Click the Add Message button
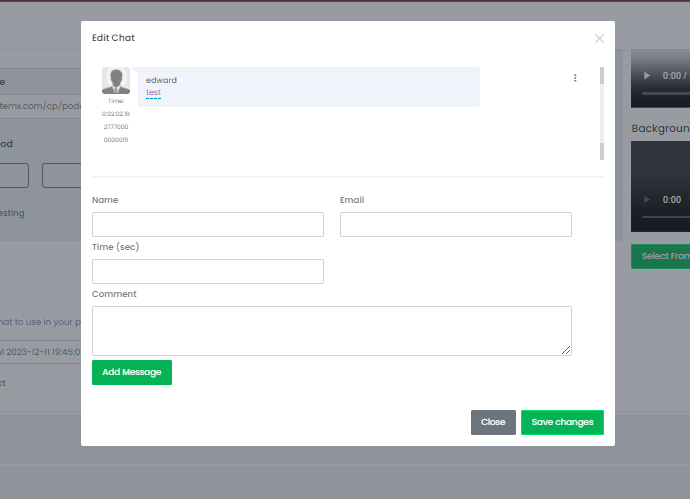Viewport: 690px width, 499px height. (132, 372)
